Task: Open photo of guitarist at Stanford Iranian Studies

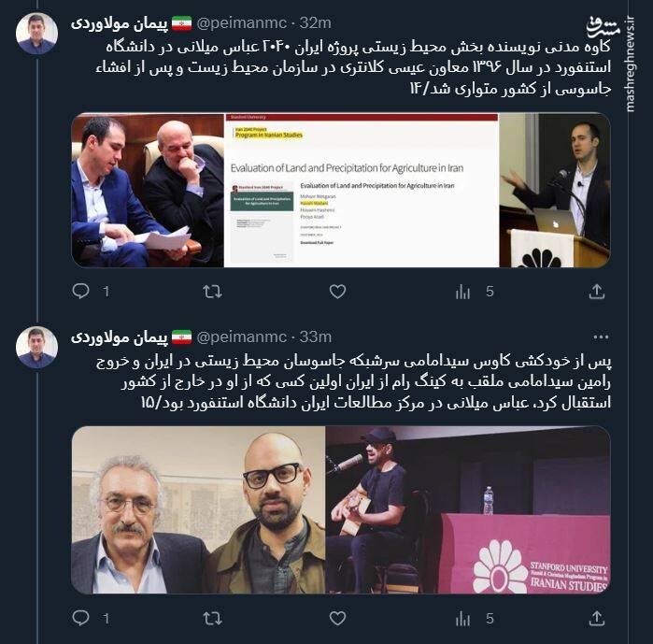Action: (468, 509)
